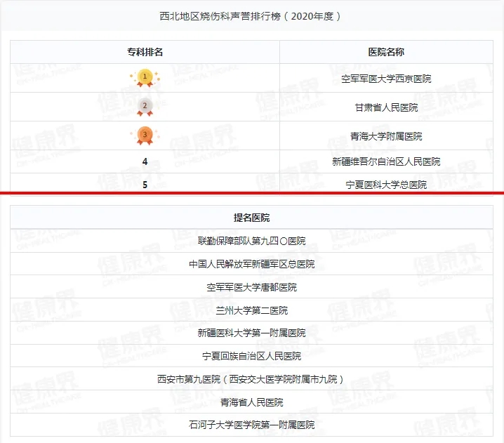
Task: Select 新疆维吾尔自治区人民医院 cell
Action: pos(386,161)
